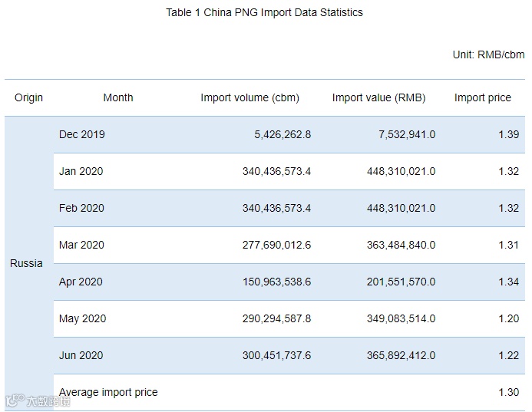Click the import value 201,551,570.0
The height and width of the screenshot is (412, 532).
(x=401, y=282)
